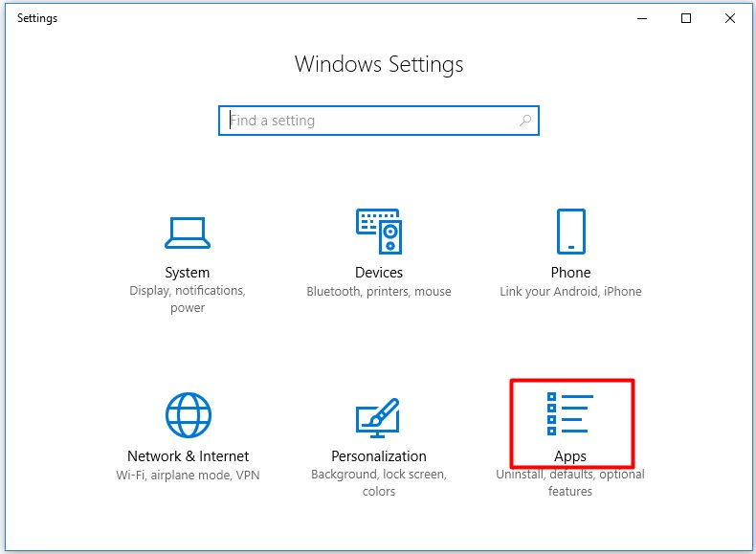756x554 pixels.
Task: Open the Phone icon
Action: pyautogui.click(x=571, y=232)
